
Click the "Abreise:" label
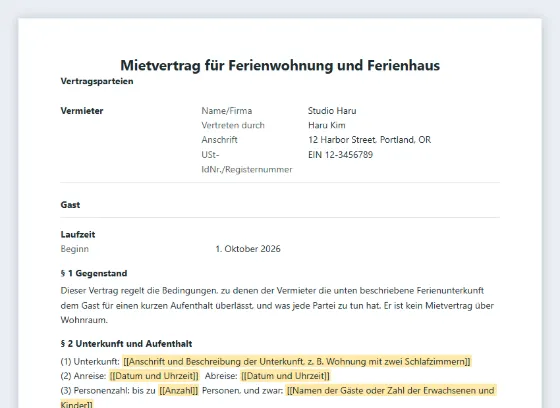click(x=221, y=376)
